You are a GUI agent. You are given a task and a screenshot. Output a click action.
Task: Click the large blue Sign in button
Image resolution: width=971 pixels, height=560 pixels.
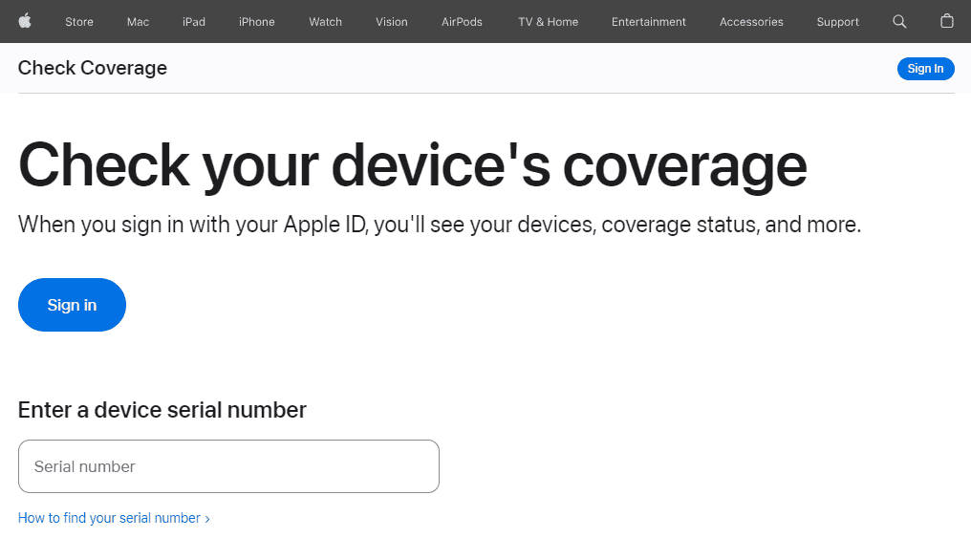pos(72,305)
